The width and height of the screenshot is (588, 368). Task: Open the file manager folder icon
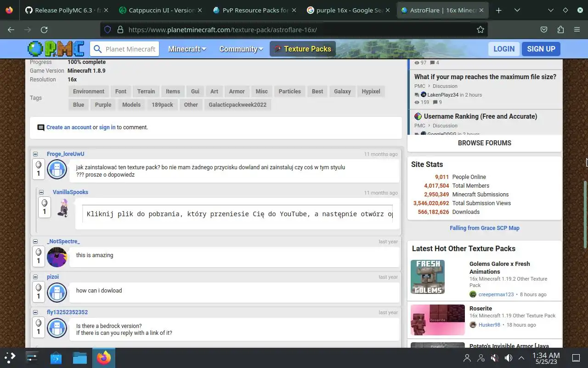point(80,357)
